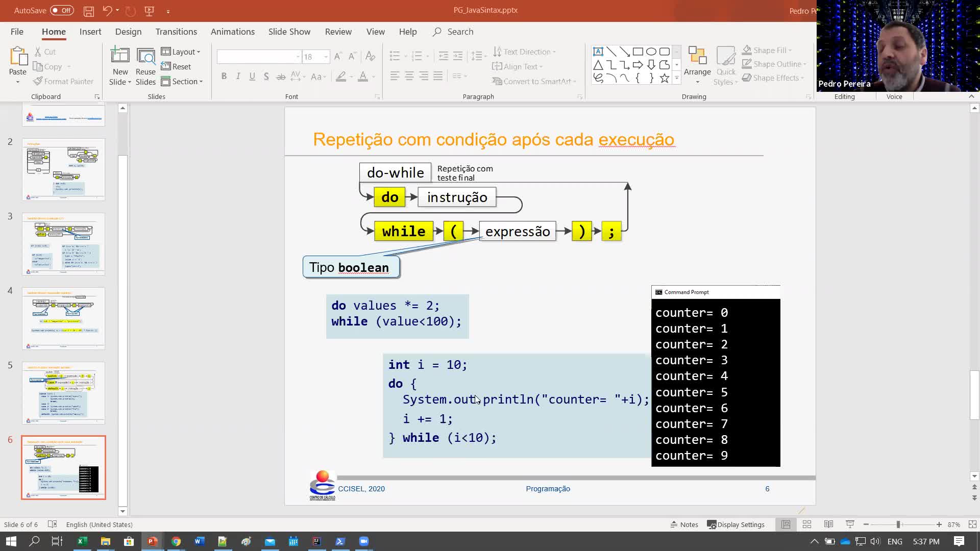Click the zoom slider handle

[898, 524]
